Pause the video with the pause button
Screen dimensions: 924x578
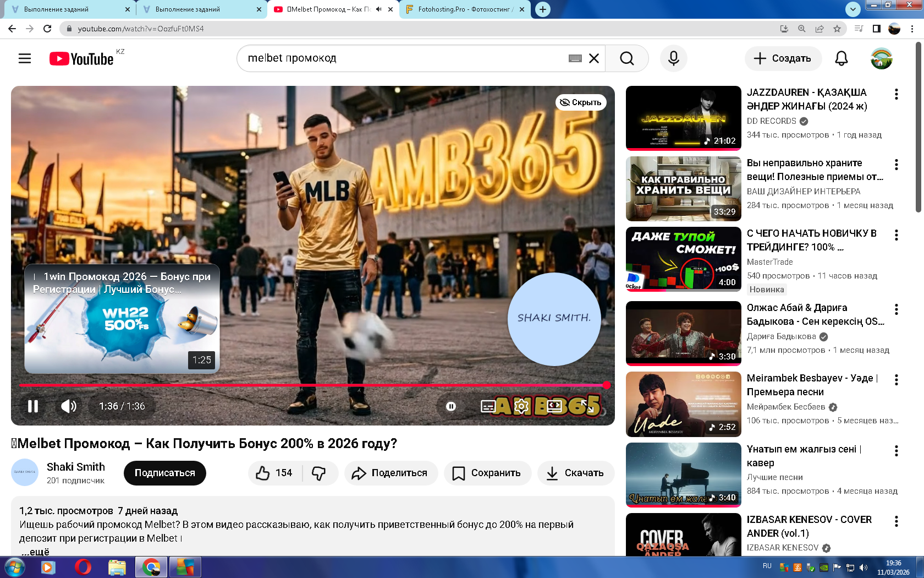33,406
